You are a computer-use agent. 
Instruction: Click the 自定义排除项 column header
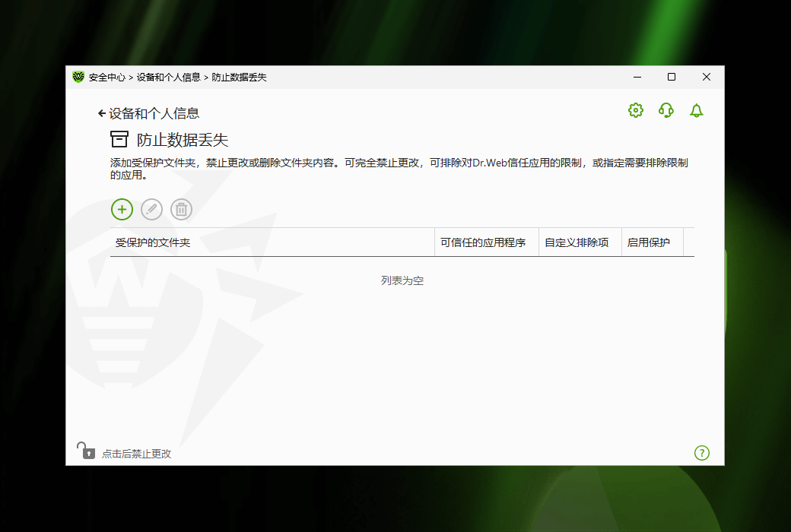pos(580,242)
